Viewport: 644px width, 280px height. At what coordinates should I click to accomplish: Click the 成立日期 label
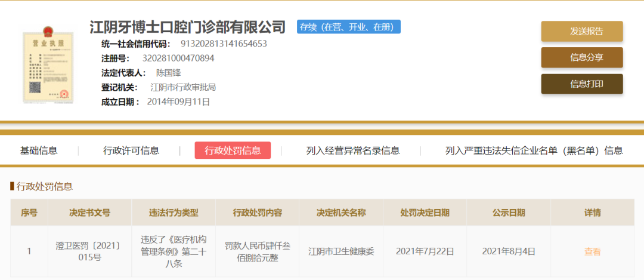pos(120,102)
